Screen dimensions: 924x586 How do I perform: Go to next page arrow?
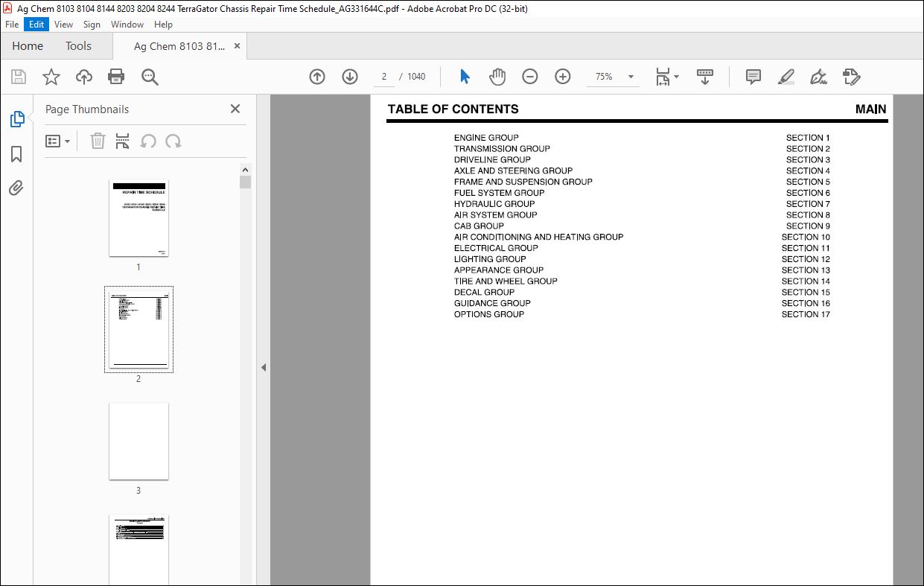[350, 77]
